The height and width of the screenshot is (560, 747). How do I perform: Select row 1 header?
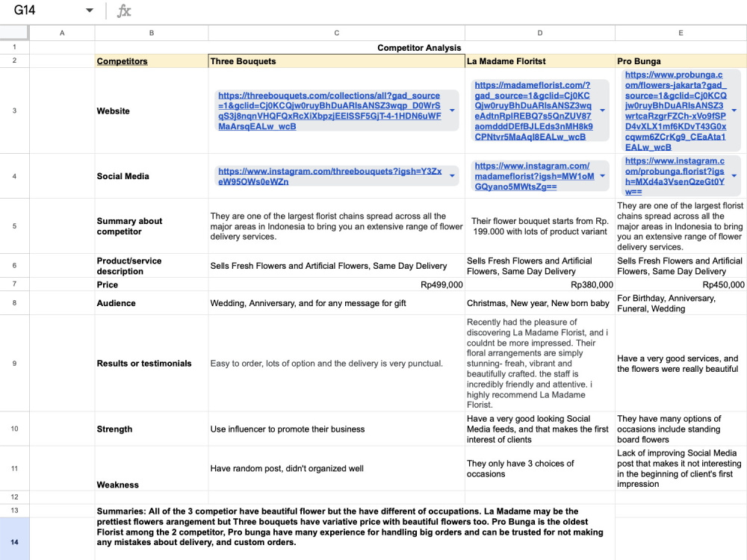14,47
